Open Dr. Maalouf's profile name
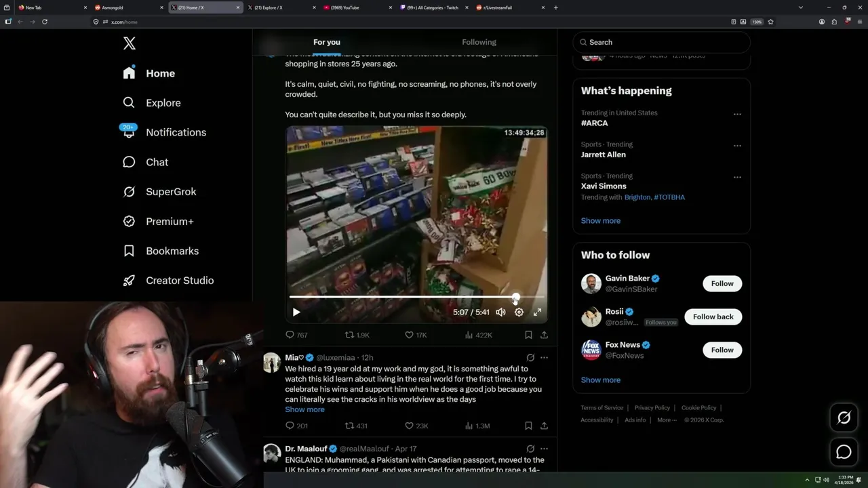 (306, 449)
